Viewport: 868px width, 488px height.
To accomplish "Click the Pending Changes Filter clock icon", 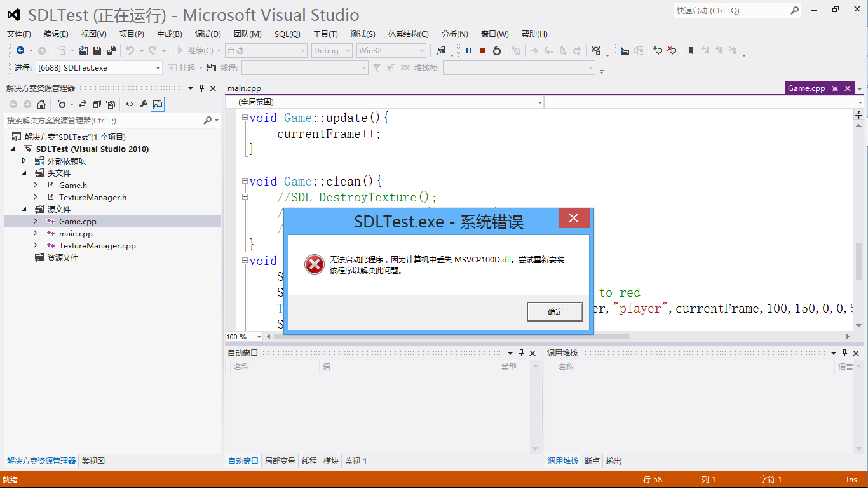I will click(62, 104).
